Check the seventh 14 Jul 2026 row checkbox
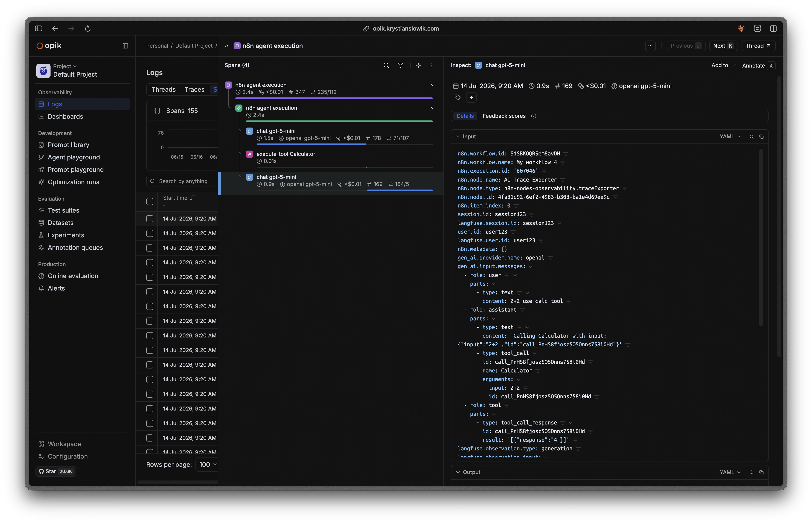Image resolution: width=812 pixels, height=523 pixels. point(150,306)
